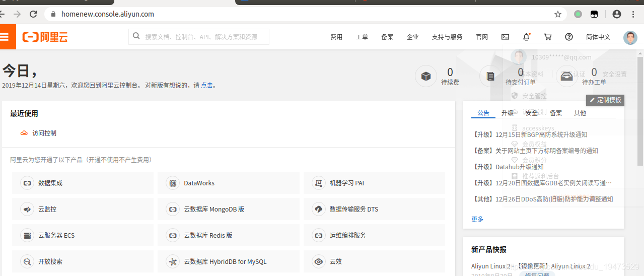Viewport: 644px width, 276px height.
Task: Click 更多 to see more announcements
Action: 477,219
